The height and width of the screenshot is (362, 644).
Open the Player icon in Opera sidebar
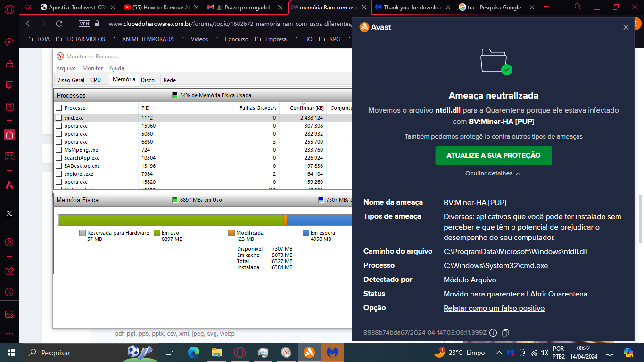[9, 242]
